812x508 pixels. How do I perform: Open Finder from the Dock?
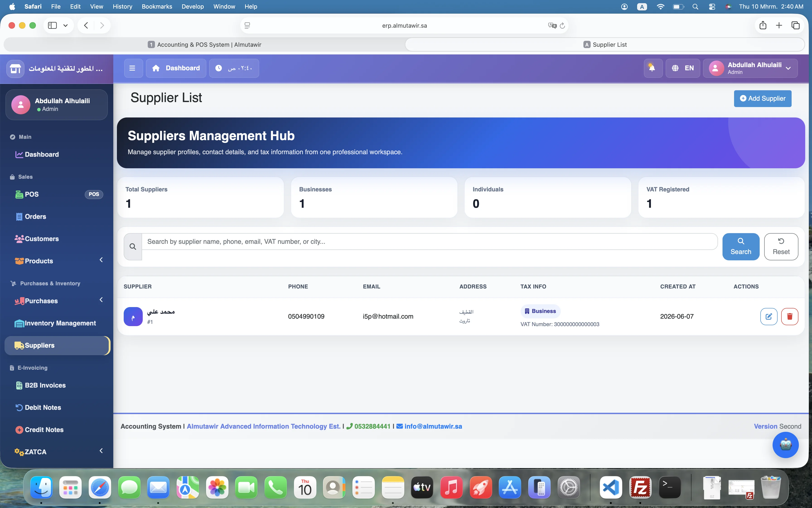[41, 487]
